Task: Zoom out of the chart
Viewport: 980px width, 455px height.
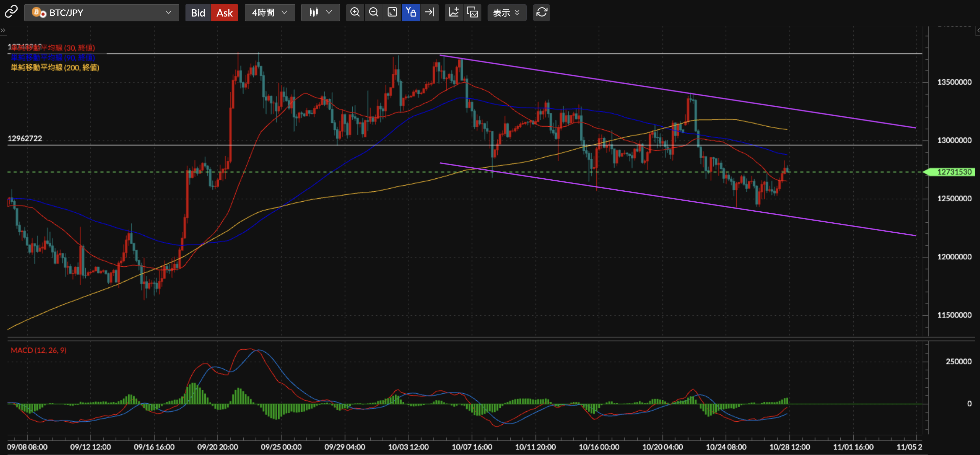Action: (374, 12)
